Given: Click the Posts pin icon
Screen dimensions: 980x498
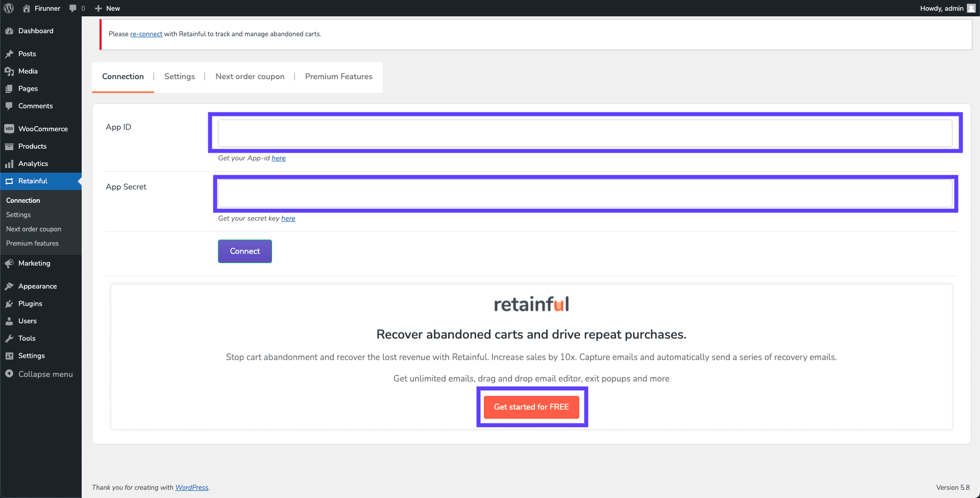Looking at the screenshot, I should click(9, 54).
